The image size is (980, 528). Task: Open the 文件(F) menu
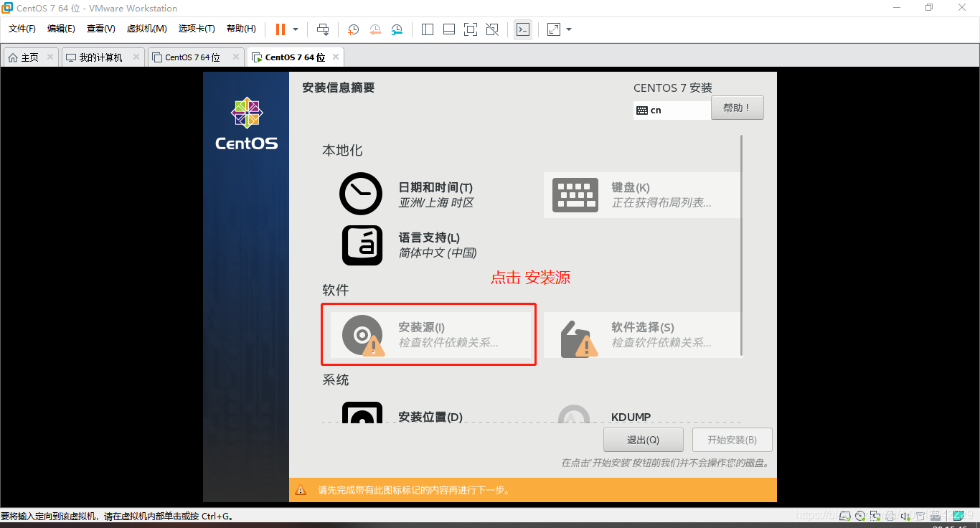22,29
